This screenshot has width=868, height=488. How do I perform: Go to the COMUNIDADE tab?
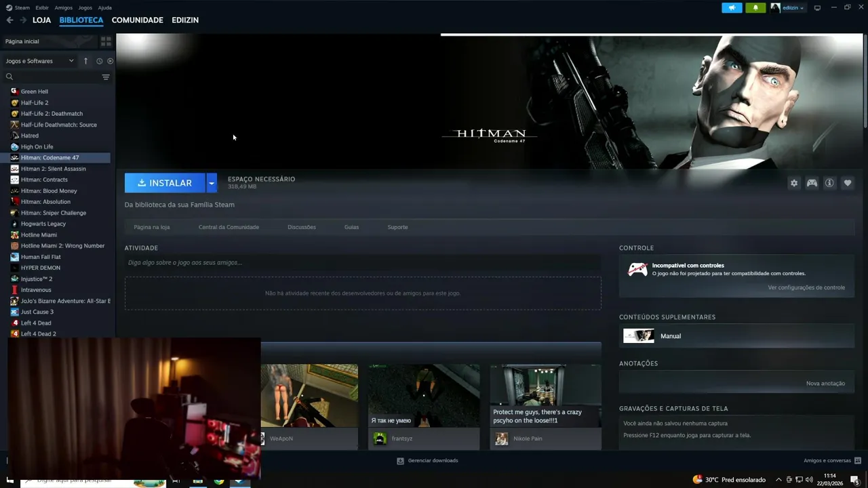(x=138, y=20)
